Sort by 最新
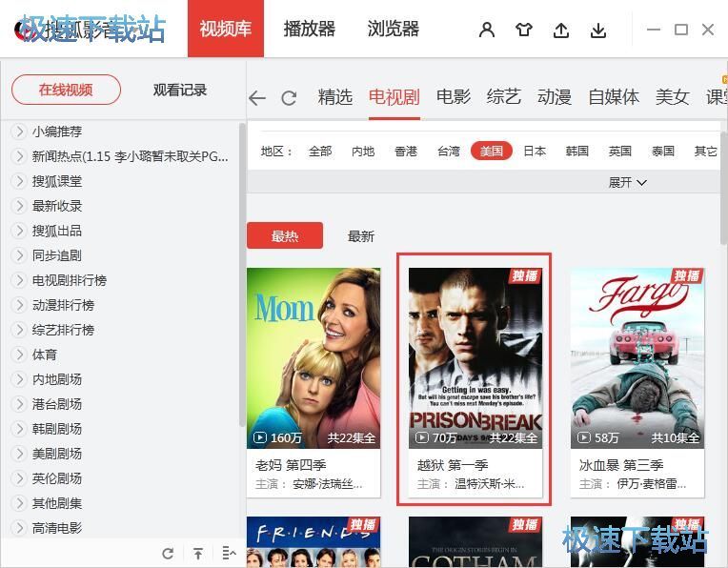The height and width of the screenshot is (568, 728). click(361, 236)
